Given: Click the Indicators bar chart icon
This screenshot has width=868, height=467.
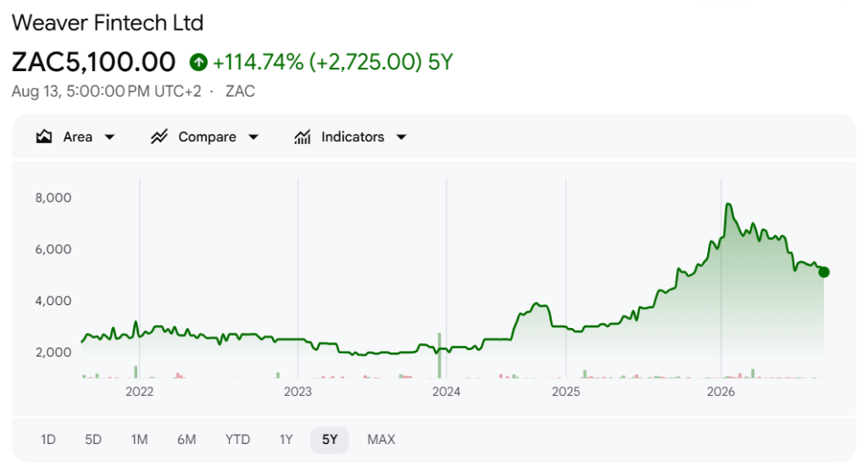Looking at the screenshot, I should point(303,136).
